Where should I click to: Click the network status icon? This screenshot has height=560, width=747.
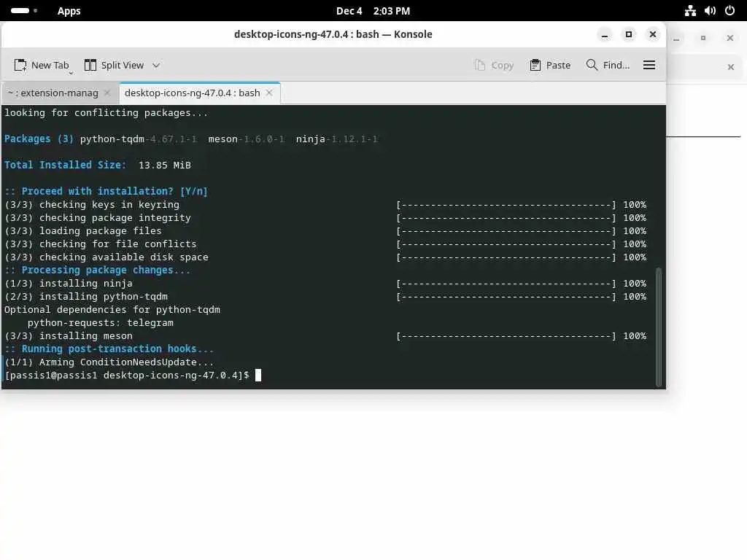point(690,10)
